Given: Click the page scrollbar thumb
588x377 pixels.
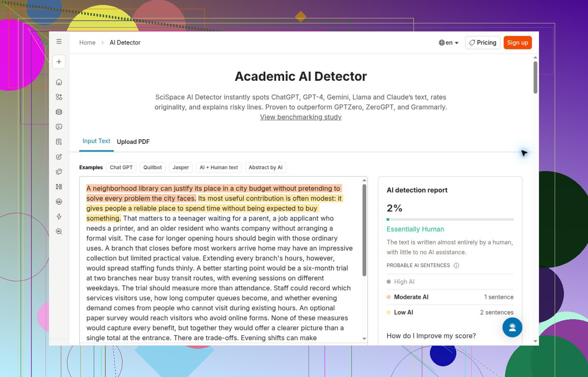Looking at the screenshot, I should [x=535, y=77].
